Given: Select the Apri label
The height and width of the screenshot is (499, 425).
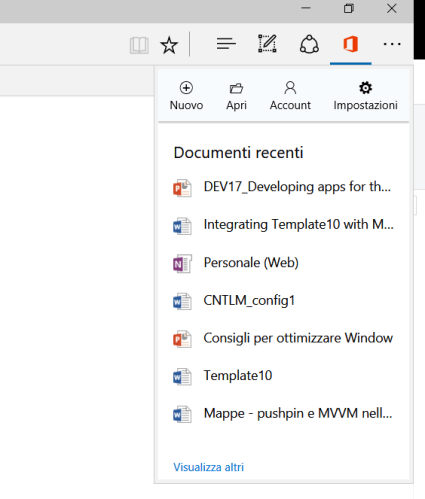Looking at the screenshot, I should pyautogui.click(x=236, y=105).
